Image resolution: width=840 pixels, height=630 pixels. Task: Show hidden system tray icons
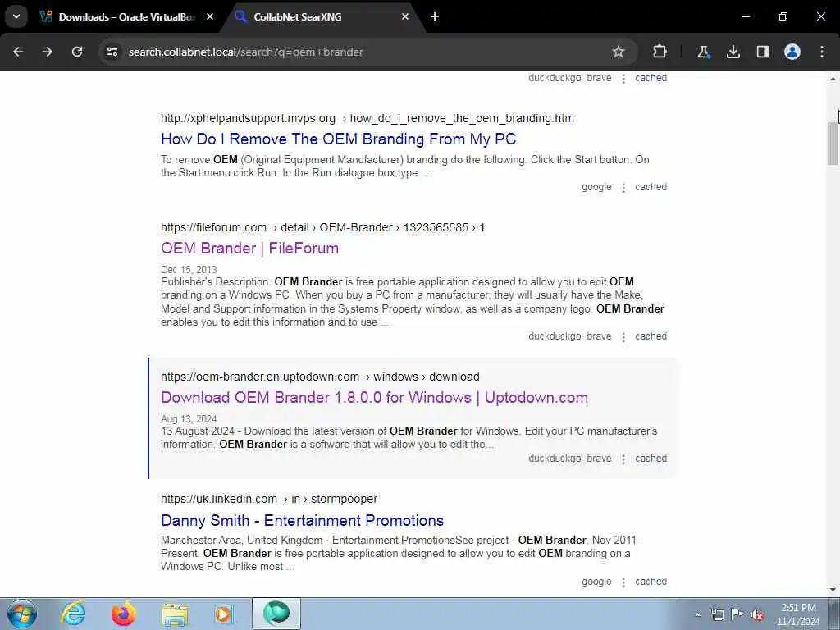pyautogui.click(x=697, y=614)
